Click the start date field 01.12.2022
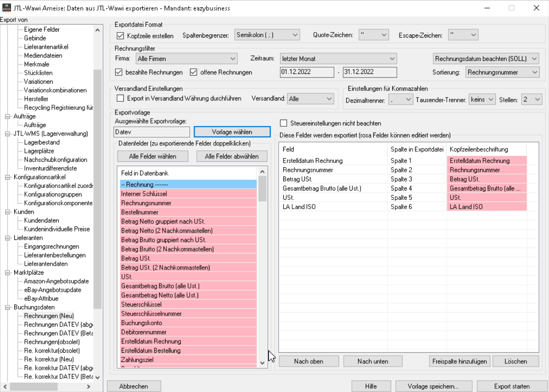The width and height of the screenshot is (549, 392). [307, 72]
